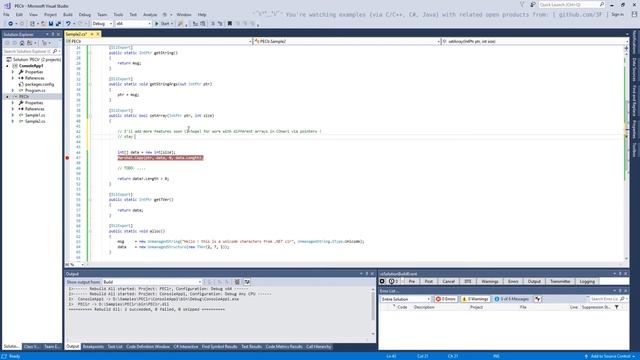Click the Cancel button in vsSolutionBuildEvent

(x=448, y=282)
